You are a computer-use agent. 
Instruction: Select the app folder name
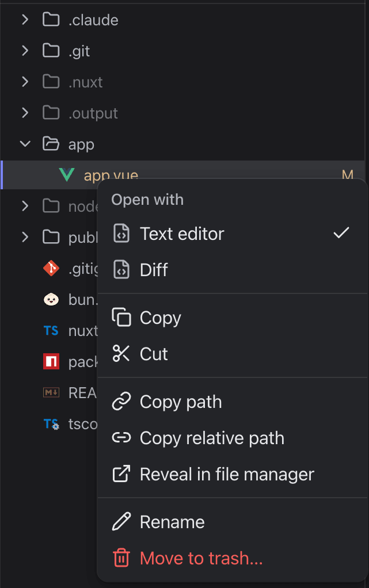[x=81, y=145]
